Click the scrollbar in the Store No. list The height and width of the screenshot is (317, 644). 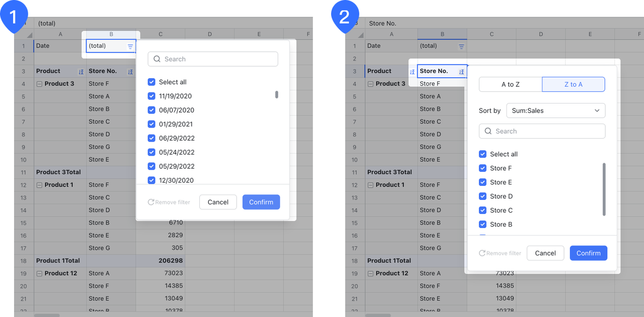[604, 189]
